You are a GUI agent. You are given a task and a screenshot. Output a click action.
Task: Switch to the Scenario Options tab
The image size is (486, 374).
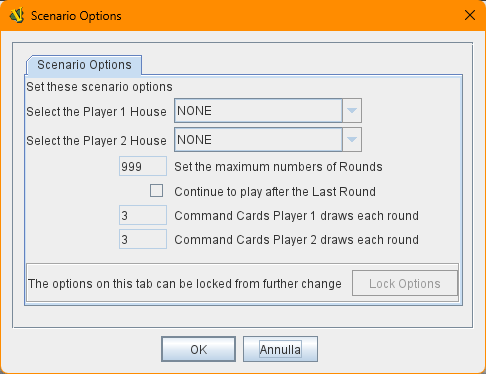tap(84, 65)
